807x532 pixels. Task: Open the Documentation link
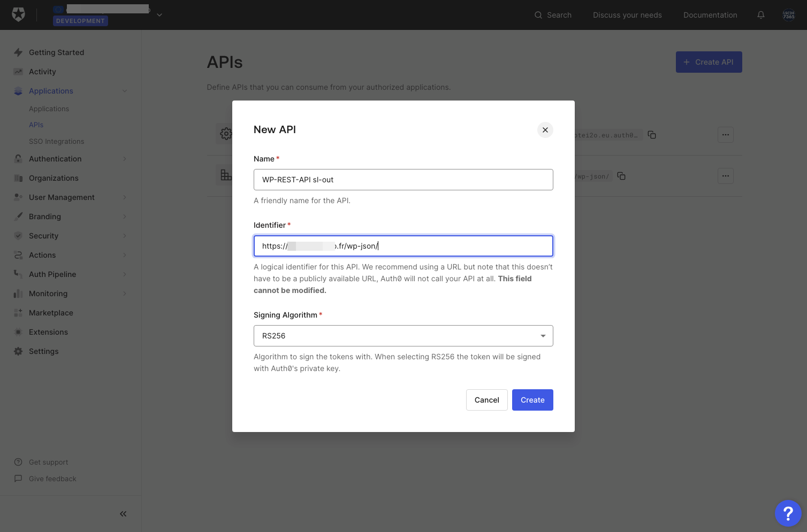click(x=710, y=15)
